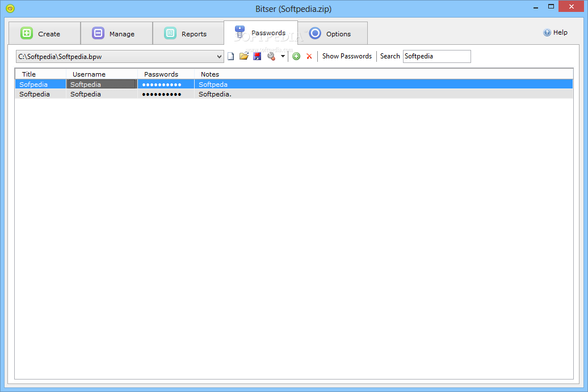Click the Help question mark icon

pyautogui.click(x=547, y=32)
